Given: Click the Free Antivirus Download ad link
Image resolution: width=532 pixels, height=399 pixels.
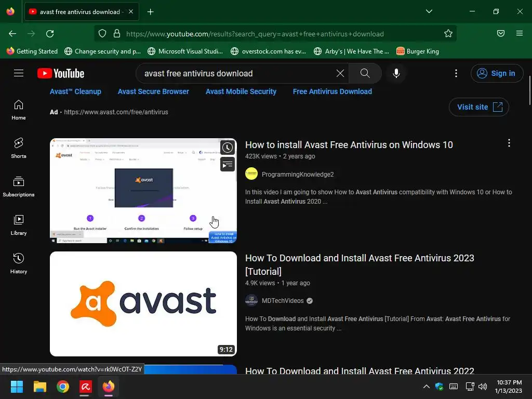Looking at the screenshot, I should [332, 91].
